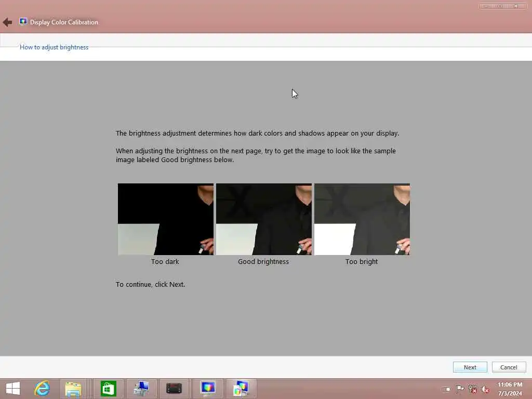Open the clock showing 11:06 PM
This screenshot has height=399, width=532.
pos(510,389)
